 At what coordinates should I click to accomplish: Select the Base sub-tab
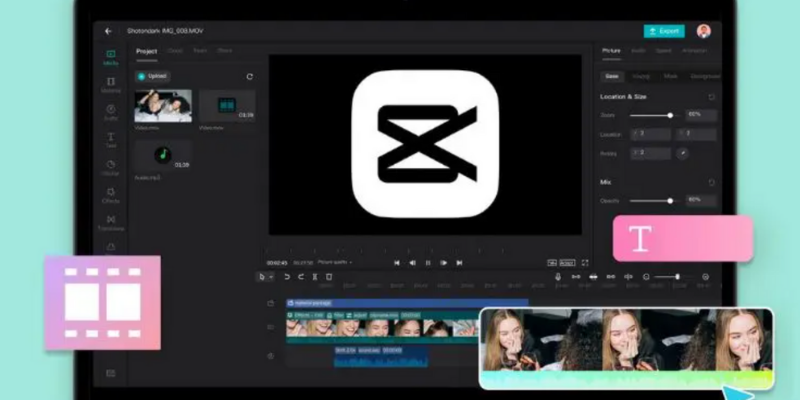[x=612, y=77]
